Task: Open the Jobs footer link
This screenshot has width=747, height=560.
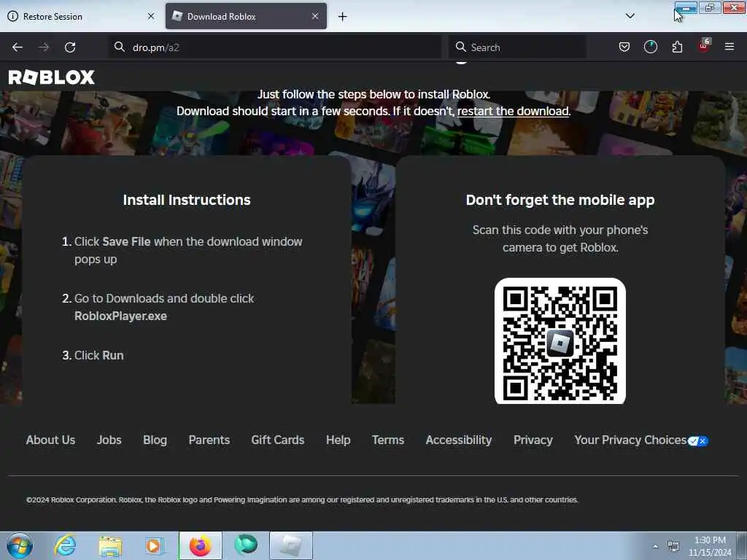Action: [109, 440]
